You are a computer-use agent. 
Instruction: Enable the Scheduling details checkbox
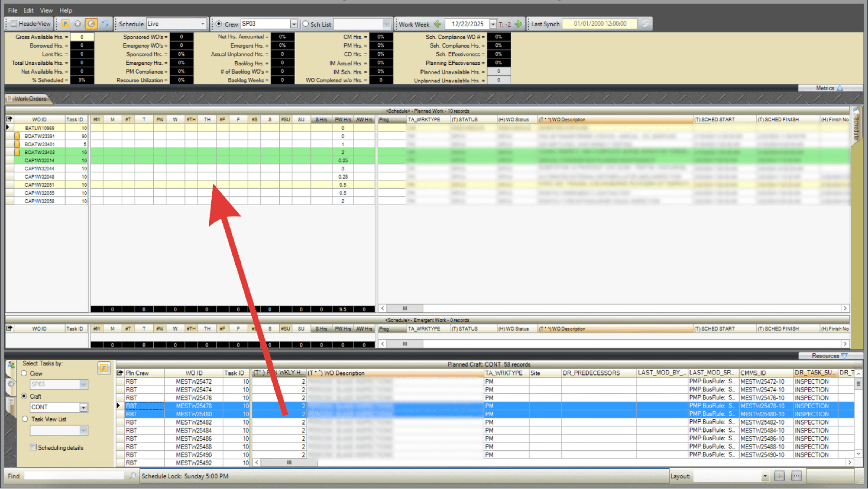33,447
